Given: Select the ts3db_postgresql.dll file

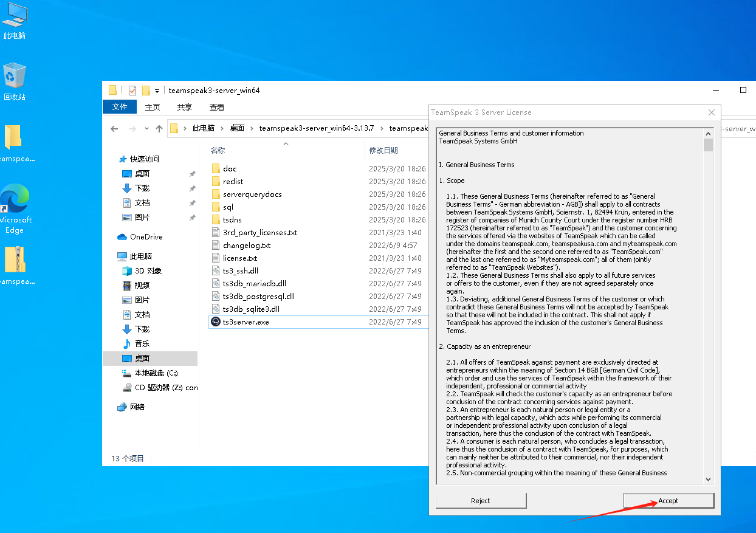Looking at the screenshot, I should [259, 297].
